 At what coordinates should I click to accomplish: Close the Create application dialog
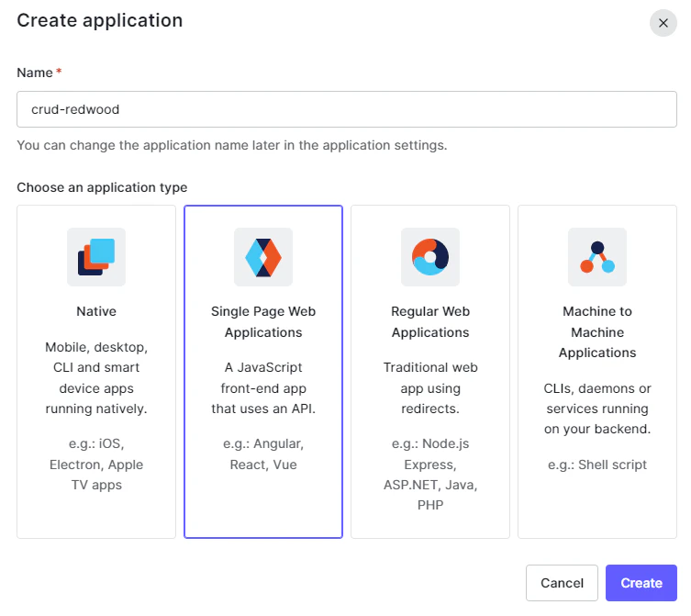[x=663, y=22]
